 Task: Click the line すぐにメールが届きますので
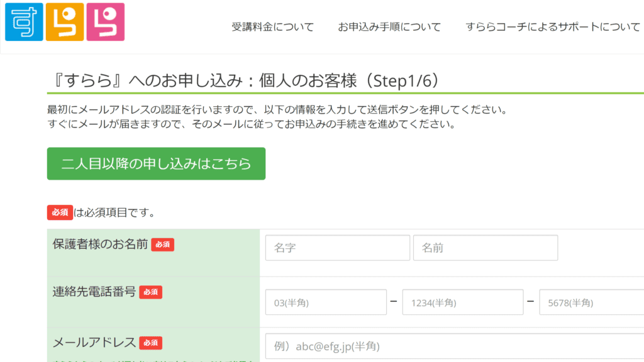252,124
